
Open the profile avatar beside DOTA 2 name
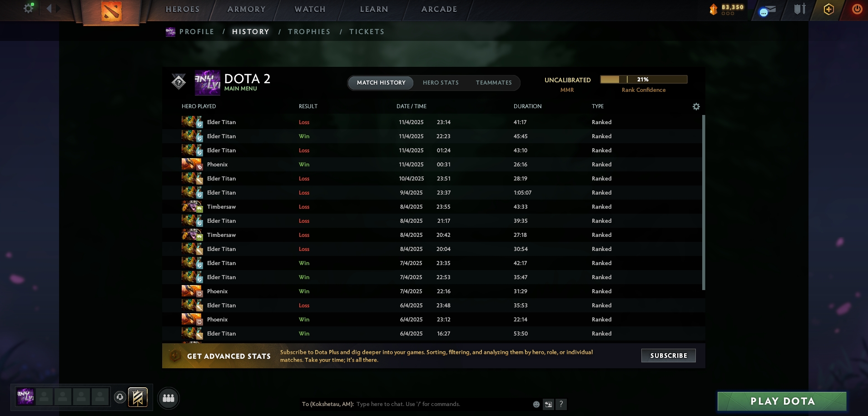[207, 82]
